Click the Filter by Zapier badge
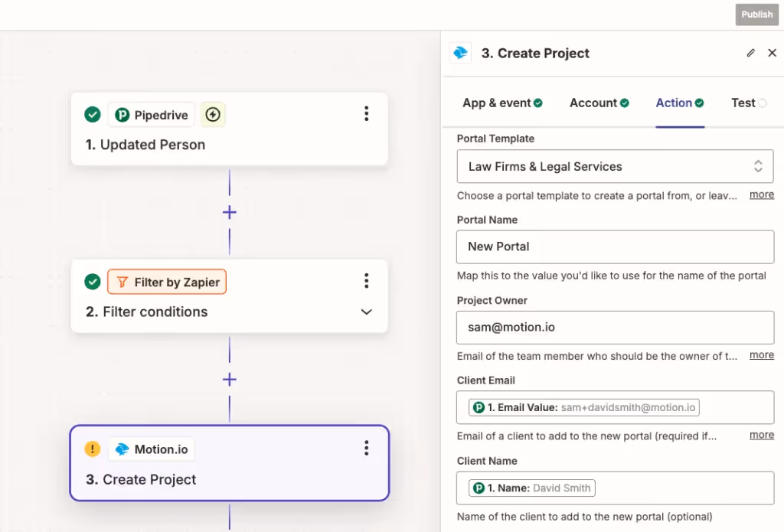 point(167,282)
